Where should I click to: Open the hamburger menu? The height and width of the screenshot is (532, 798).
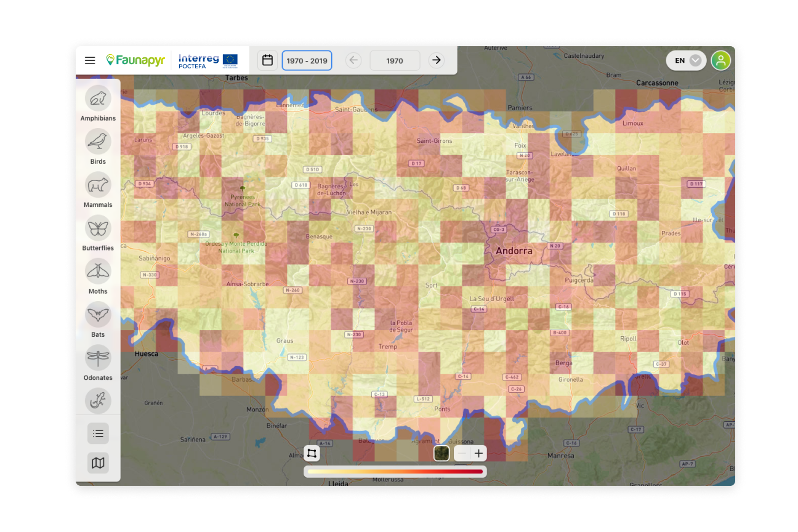point(90,60)
